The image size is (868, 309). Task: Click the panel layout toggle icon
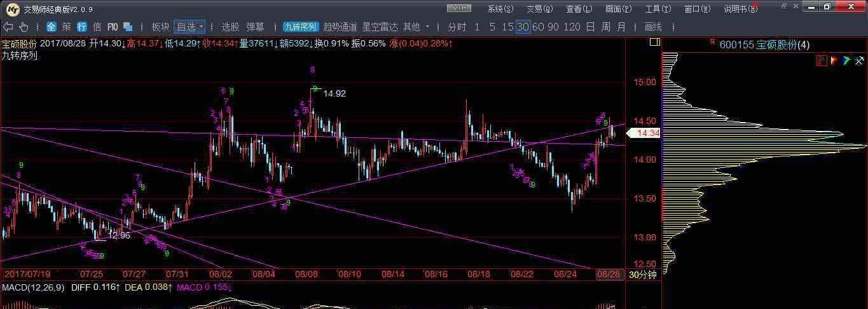(655, 42)
